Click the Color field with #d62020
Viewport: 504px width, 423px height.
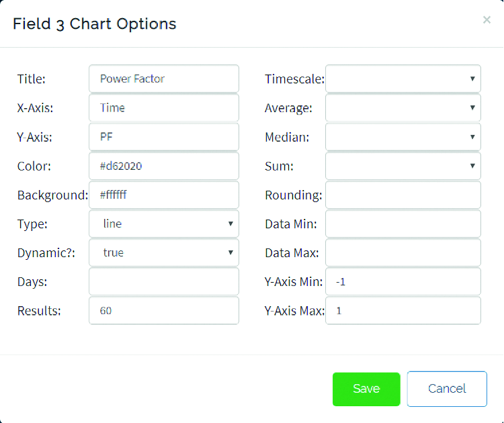pyautogui.click(x=163, y=166)
